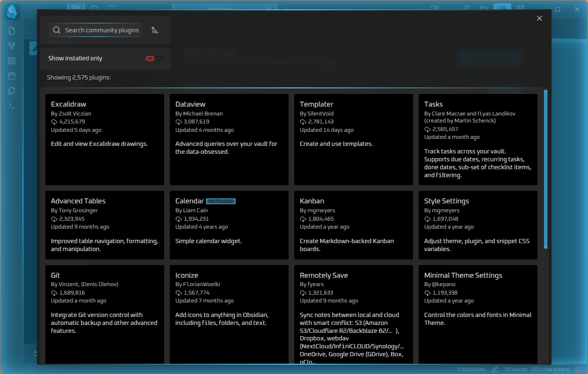The width and height of the screenshot is (588, 374).
Task: Click the plugin list vertical scrollbar
Action: point(545,169)
